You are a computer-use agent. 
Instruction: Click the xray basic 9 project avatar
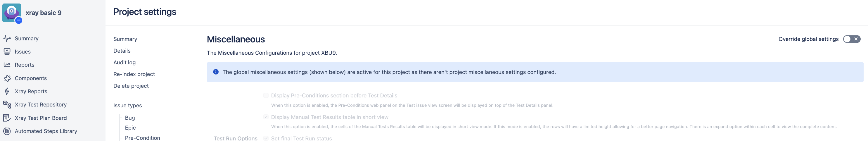(12, 13)
